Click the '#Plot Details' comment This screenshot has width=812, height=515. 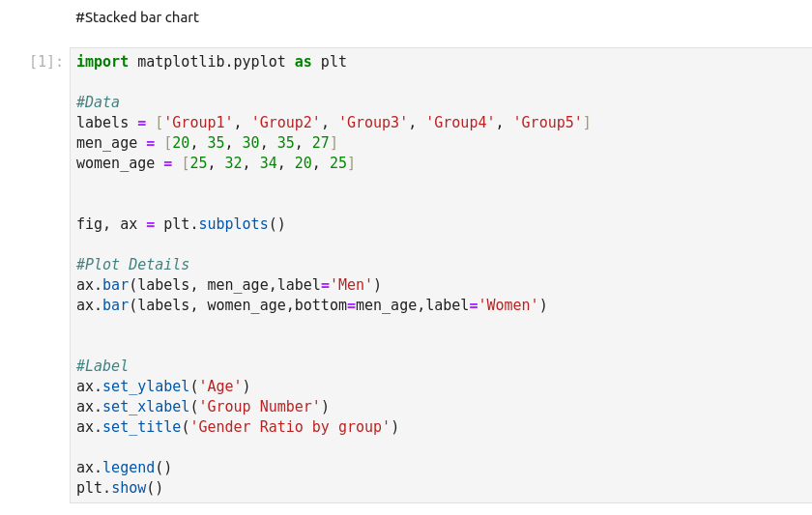(132, 265)
